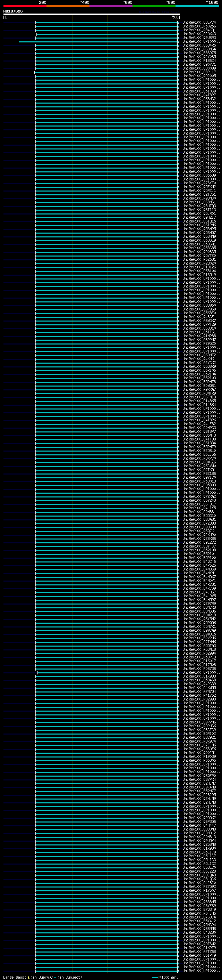The width and height of the screenshot is (222, 980).
Task: Click the UniRef100_Q6IQ15 entry
Action: tap(199, 221)
